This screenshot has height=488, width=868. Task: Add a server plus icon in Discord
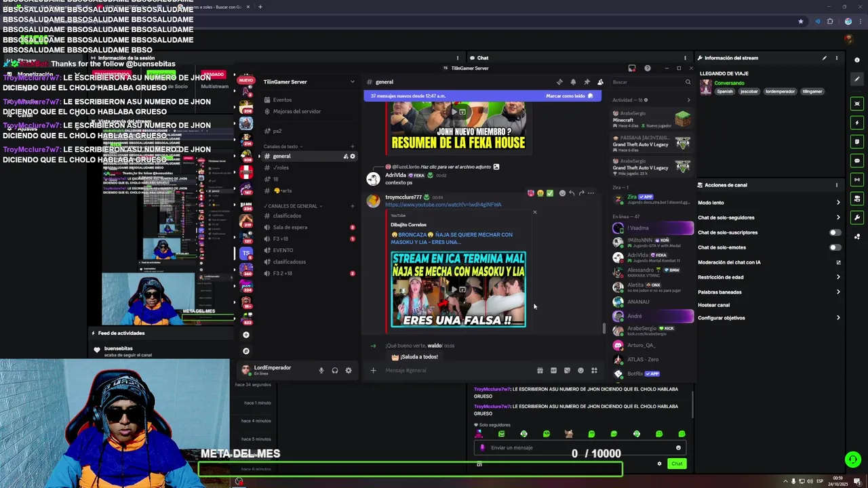pyautogui.click(x=246, y=335)
